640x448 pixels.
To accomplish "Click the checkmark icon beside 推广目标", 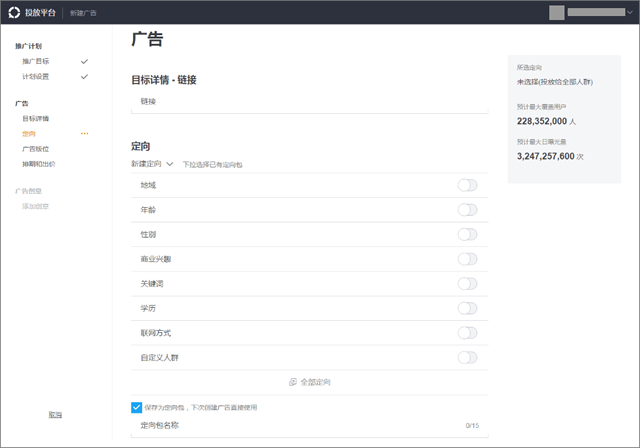I will click(x=84, y=62).
